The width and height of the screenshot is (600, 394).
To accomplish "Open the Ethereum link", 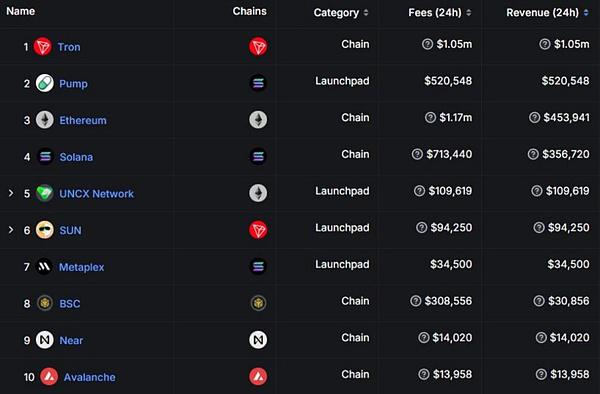I will (83, 120).
